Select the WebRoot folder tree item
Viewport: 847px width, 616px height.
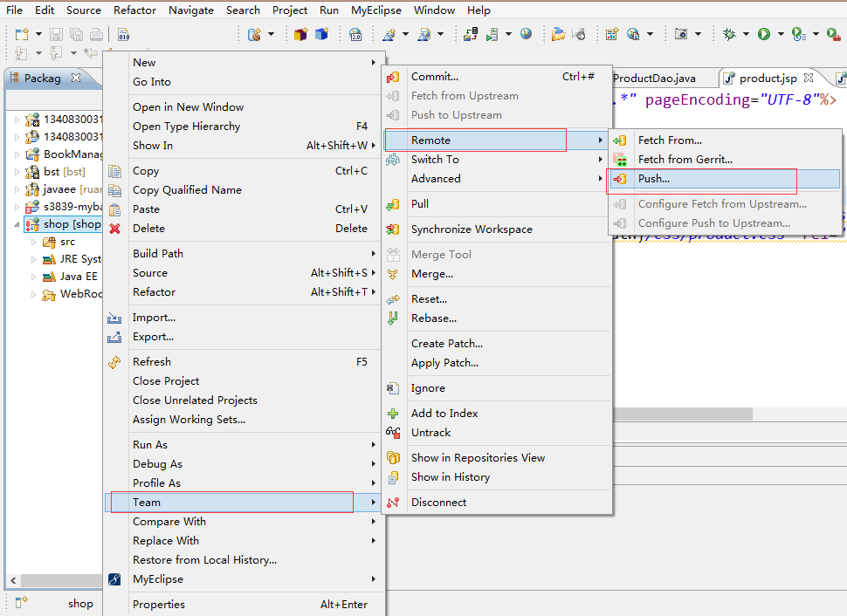point(72,294)
